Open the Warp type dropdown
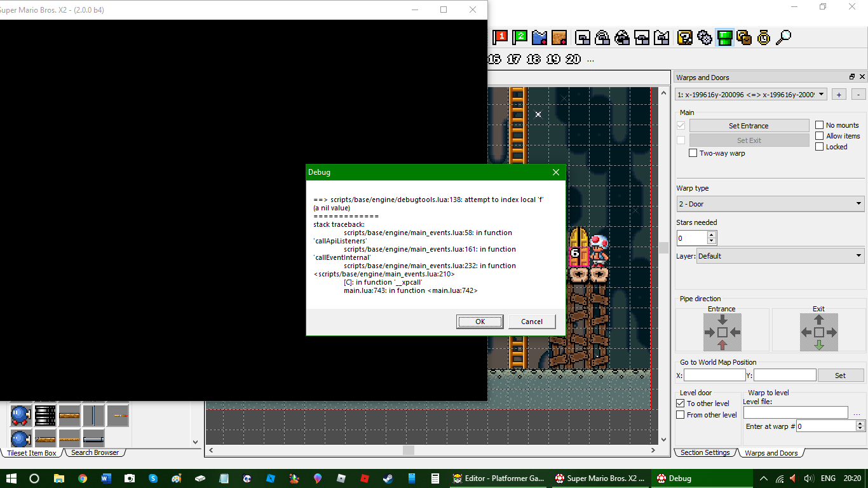 770,204
